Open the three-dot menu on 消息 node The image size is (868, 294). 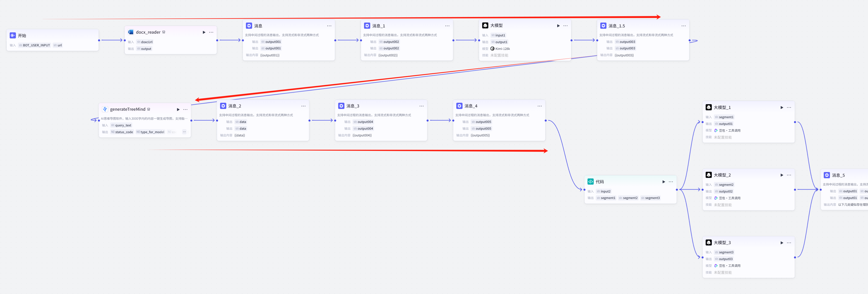(329, 26)
